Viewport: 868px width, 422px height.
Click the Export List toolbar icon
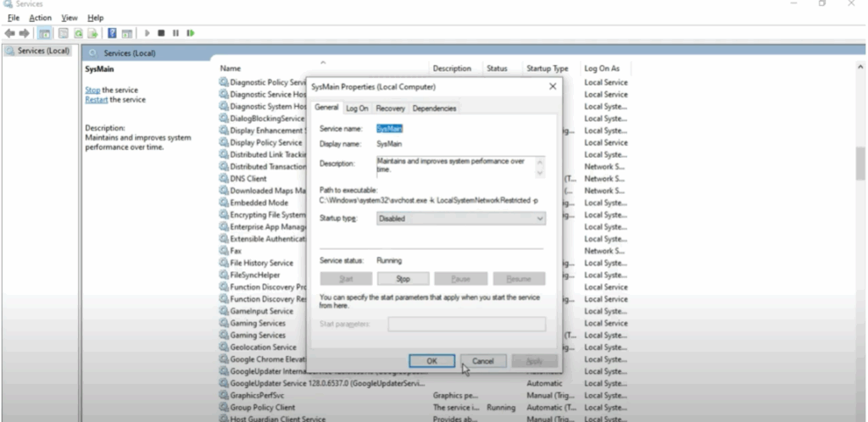click(92, 33)
